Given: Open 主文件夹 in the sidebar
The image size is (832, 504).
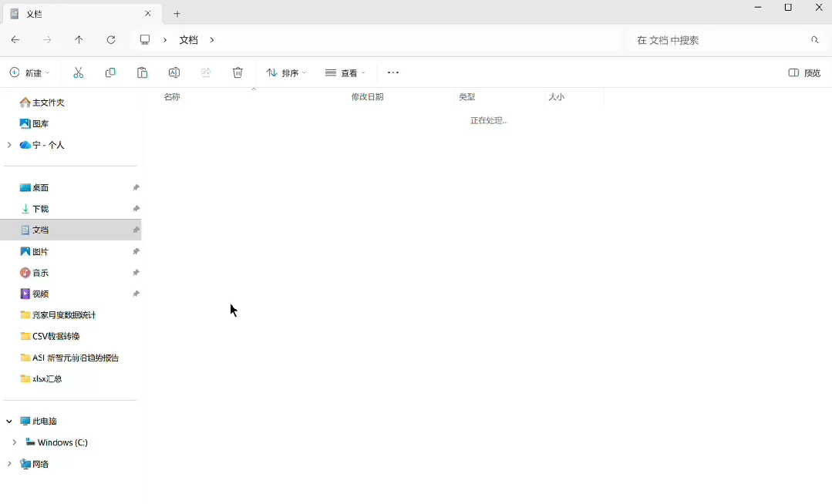Looking at the screenshot, I should (42, 102).
